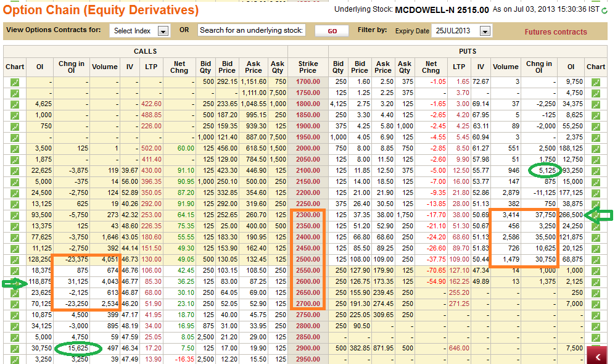Click puts LTP 109.00 value
This screenshot has height=364, width=615.
click(460, 259)
